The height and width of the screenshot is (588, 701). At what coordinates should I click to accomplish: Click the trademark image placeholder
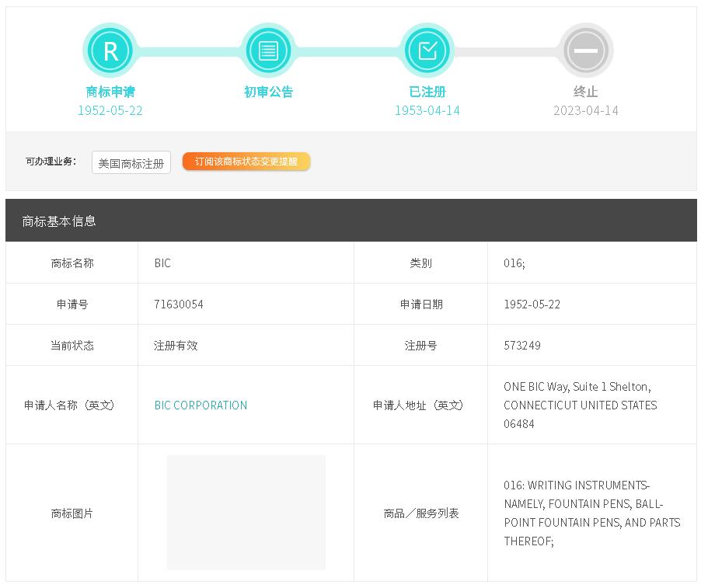click(x=246, y=513)
